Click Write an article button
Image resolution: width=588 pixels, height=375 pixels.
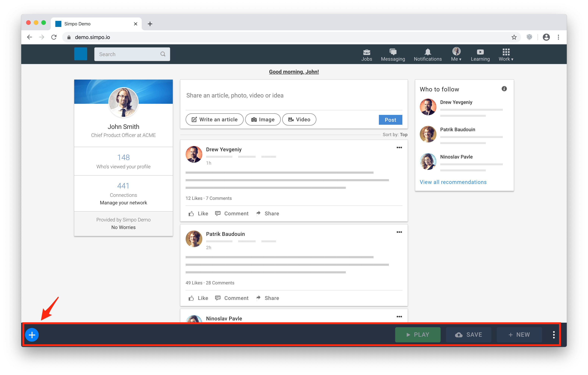(x=214, y=120)
